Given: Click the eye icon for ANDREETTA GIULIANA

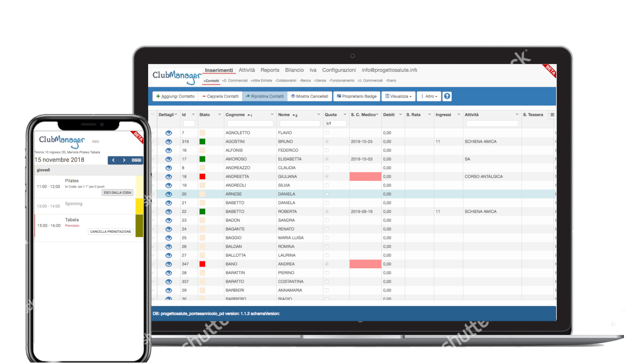Looking at the screenshot, I should 168,177.
